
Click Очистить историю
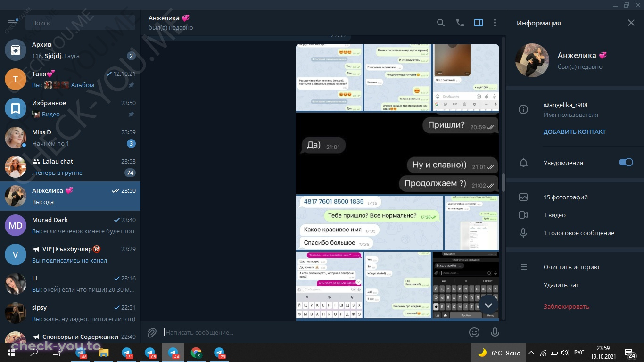coord(571,267)
